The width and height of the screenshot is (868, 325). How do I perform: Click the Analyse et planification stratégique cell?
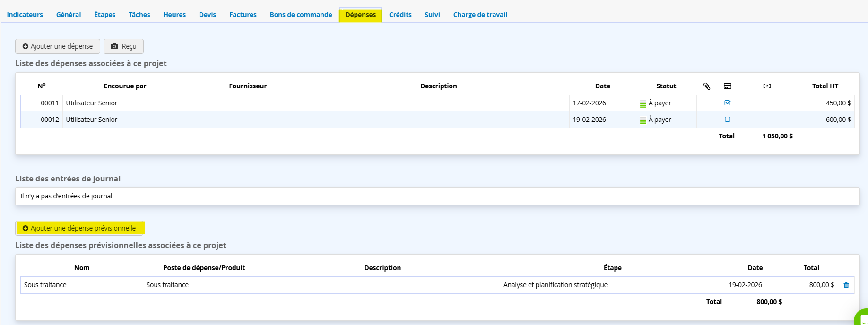point(555,285)
